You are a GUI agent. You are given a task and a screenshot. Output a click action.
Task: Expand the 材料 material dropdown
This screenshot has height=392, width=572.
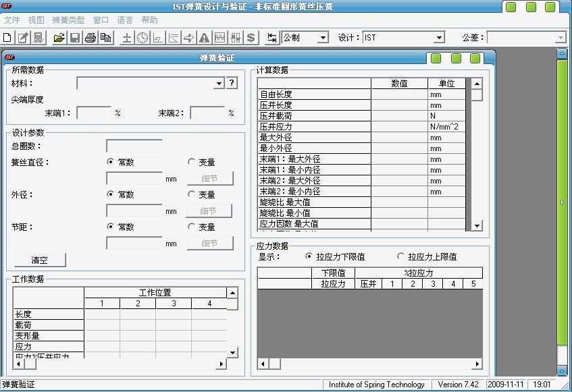(219, 84)
